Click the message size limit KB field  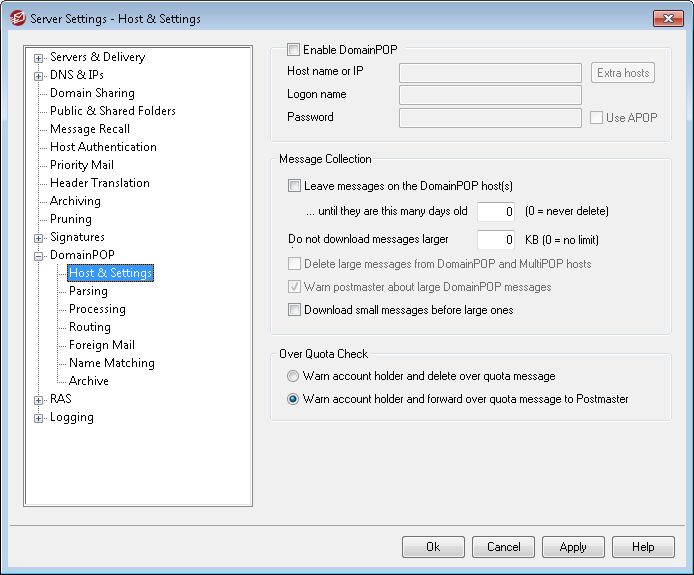coord(496,240)
